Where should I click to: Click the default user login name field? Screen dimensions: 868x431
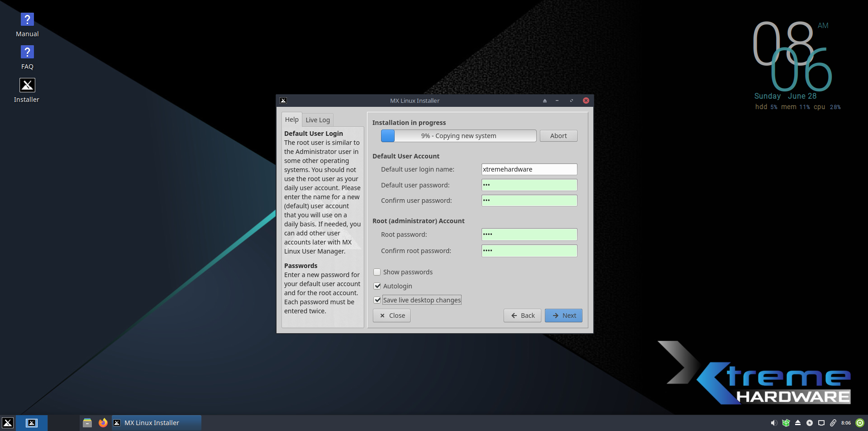(529, 169)
